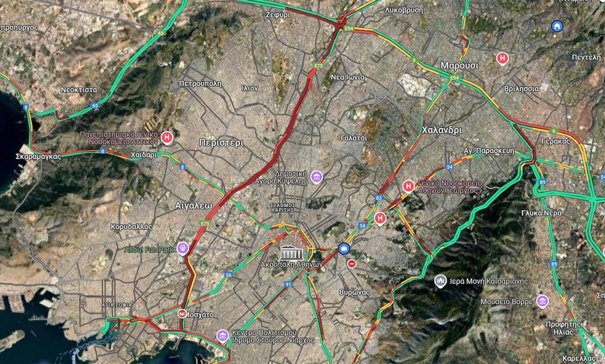Open the Αιγάλεω place label

193,206
